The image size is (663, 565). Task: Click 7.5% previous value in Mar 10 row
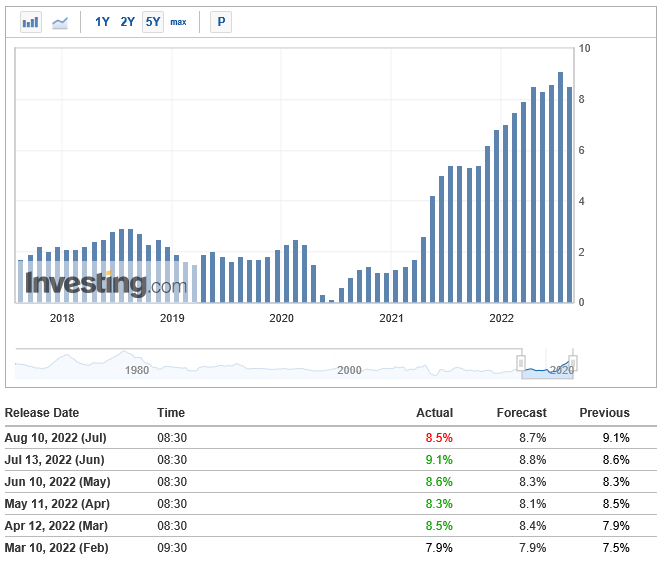616,548
